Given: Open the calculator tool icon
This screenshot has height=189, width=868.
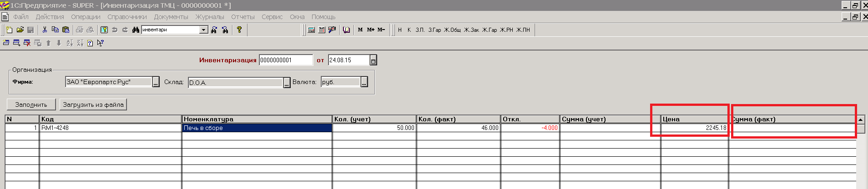Looking at the screenshot, I should tap(311, 30).
